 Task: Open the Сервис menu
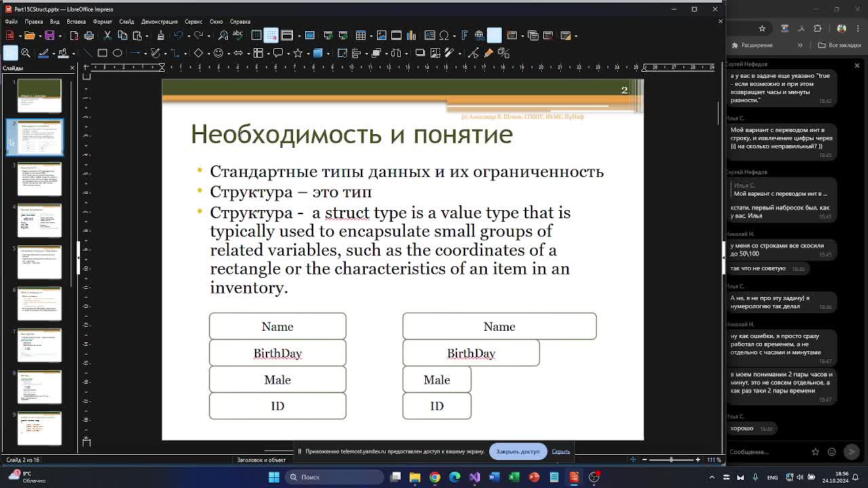pos(193,22)
